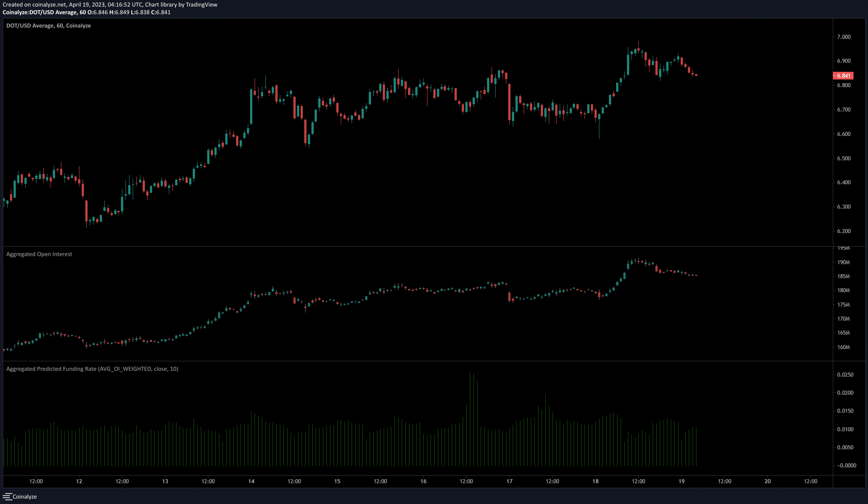Click the red 6.841 current price label

pyautogui.click(x=843, y=76)
